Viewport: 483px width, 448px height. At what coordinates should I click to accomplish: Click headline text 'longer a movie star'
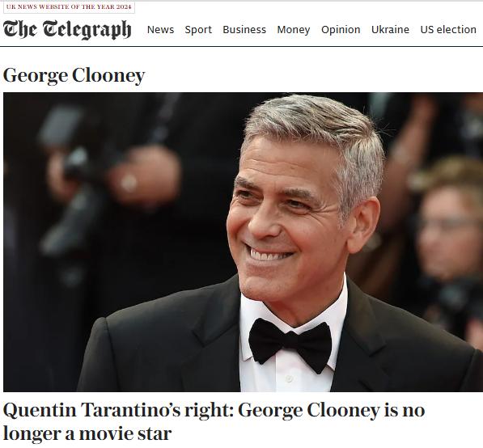(x=87, y=433)
